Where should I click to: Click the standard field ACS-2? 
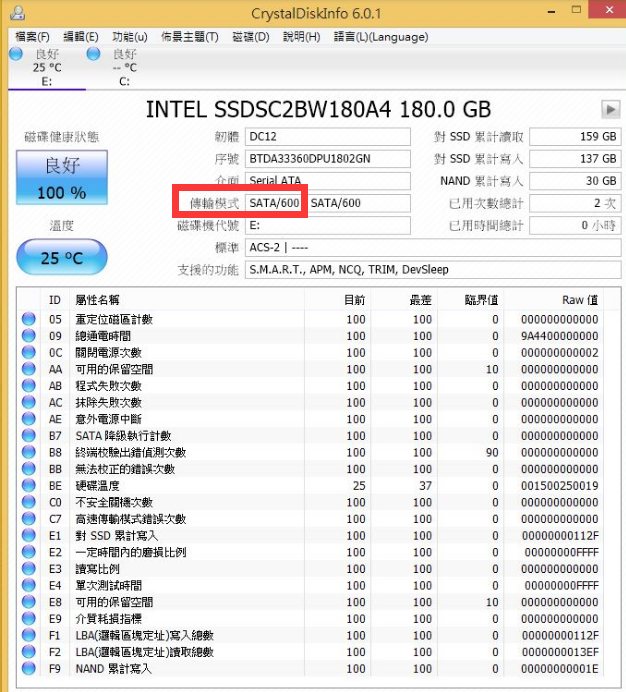click(433, 248)
